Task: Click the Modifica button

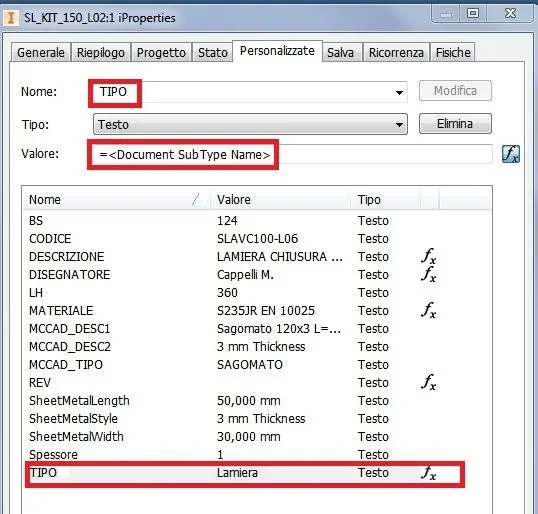Action: [x=455, y=91]
